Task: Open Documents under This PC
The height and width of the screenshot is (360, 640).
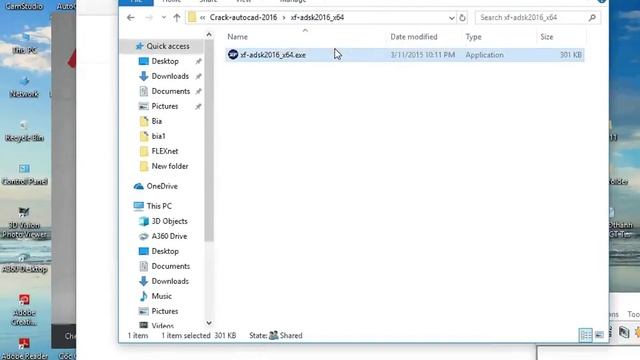Action: coord(171,266)
